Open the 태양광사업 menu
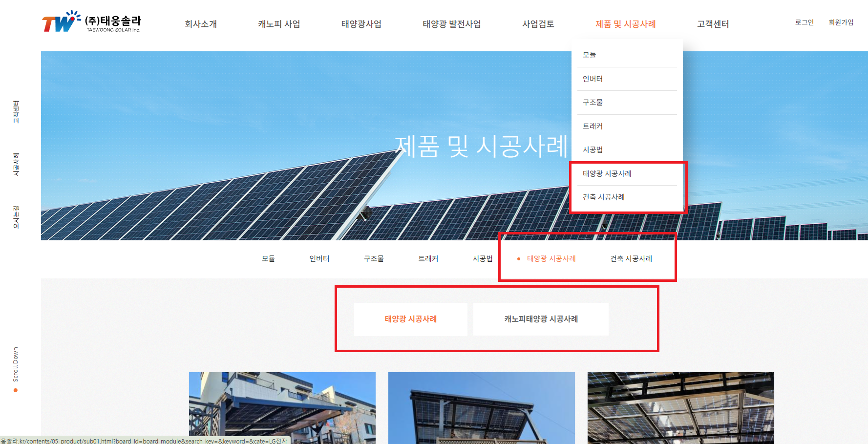 click(x=361, y=24)
